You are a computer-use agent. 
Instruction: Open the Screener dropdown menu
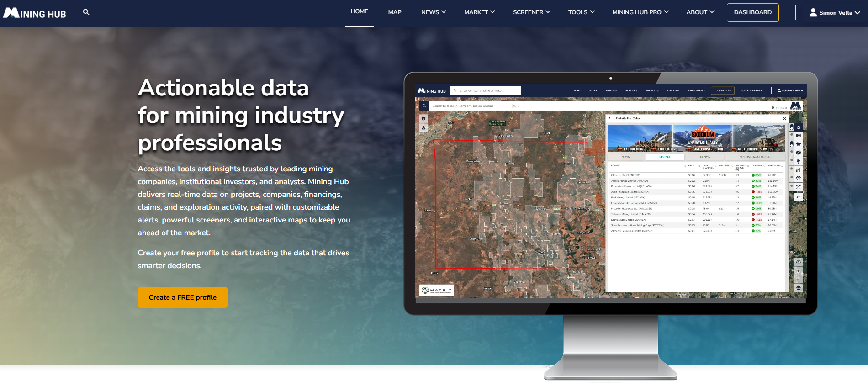coord(531,12)
